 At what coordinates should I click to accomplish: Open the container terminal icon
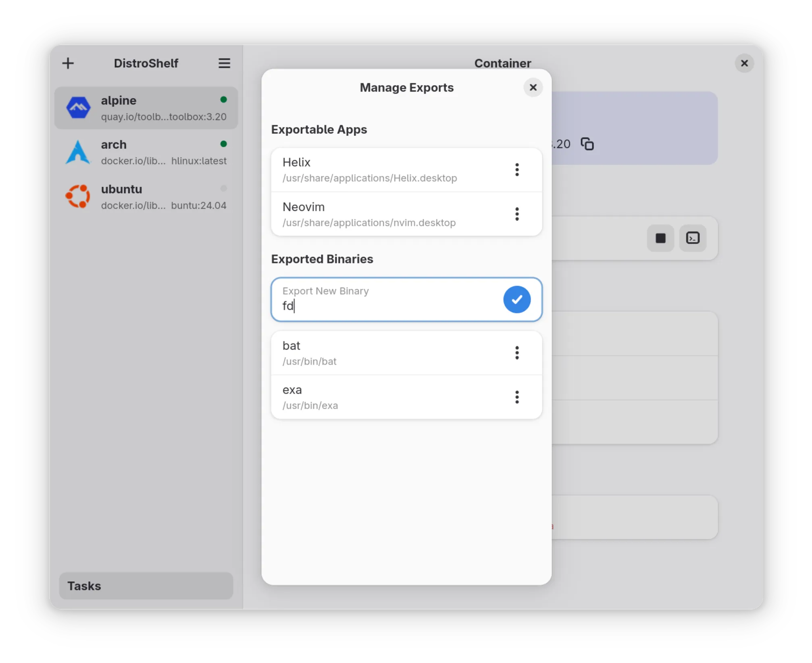pos(692,238)
